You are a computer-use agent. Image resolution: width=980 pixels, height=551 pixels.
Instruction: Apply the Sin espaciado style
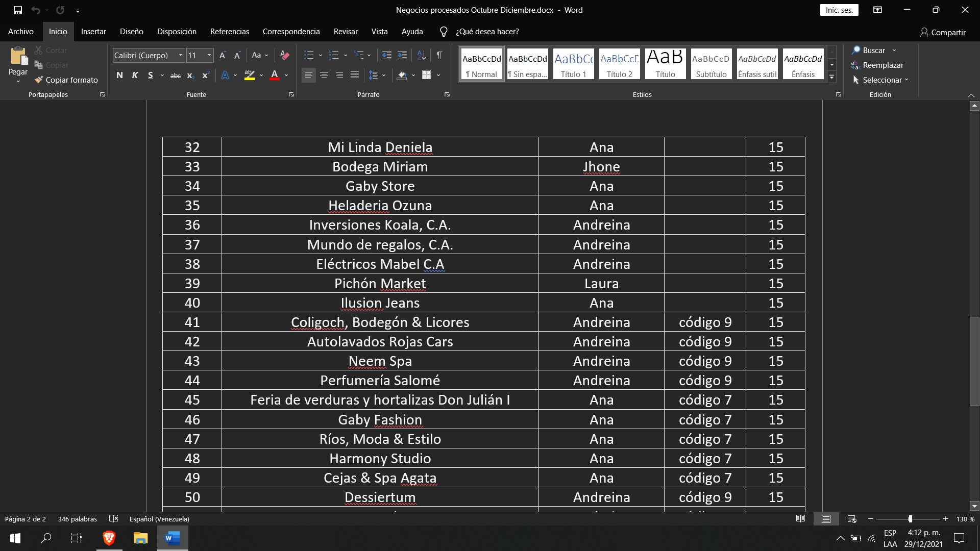click(x=527, y=64)
